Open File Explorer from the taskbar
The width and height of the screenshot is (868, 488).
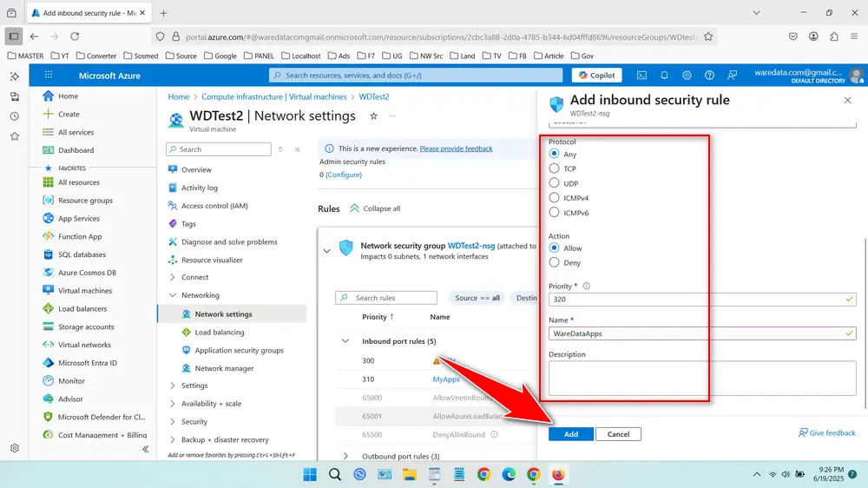(x=409, y=475)
